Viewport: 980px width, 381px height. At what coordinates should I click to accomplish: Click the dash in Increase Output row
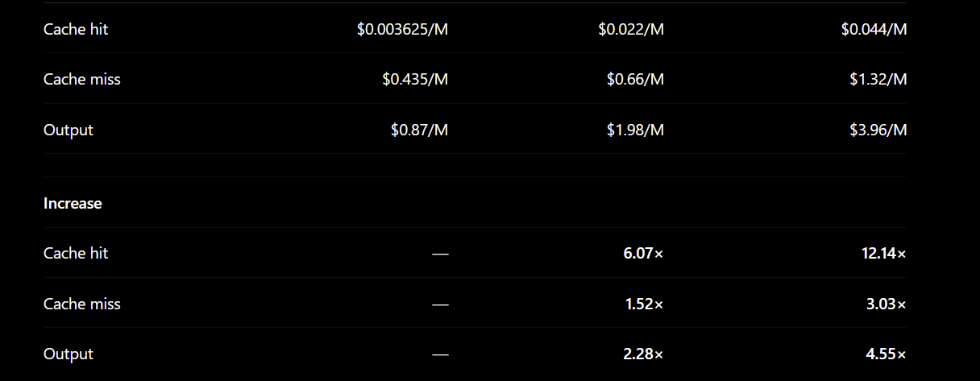coord(440,354)
